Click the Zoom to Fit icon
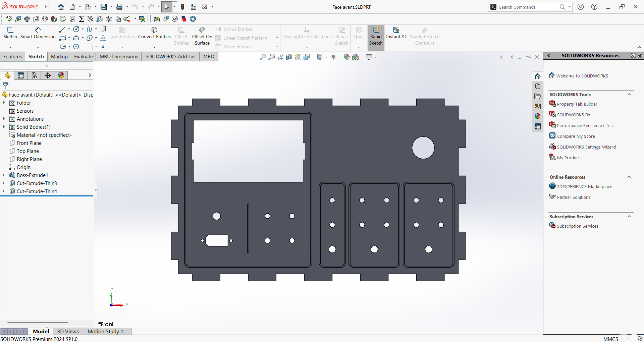This screenshot has height=342, width=644. click(263, 57)
